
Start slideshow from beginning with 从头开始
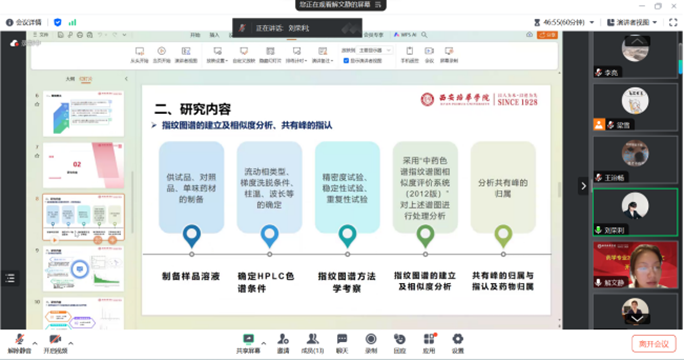[139, 55]
